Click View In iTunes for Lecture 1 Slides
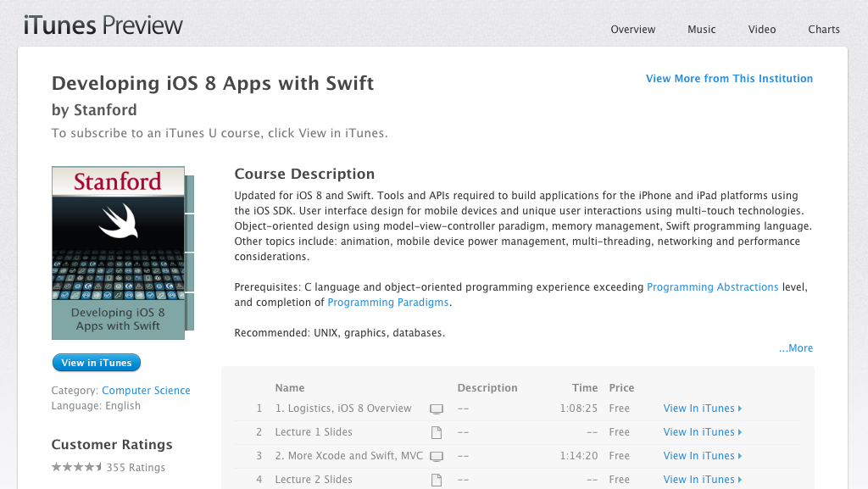This screenshot has height=489, width=868. tap(702, 432)
